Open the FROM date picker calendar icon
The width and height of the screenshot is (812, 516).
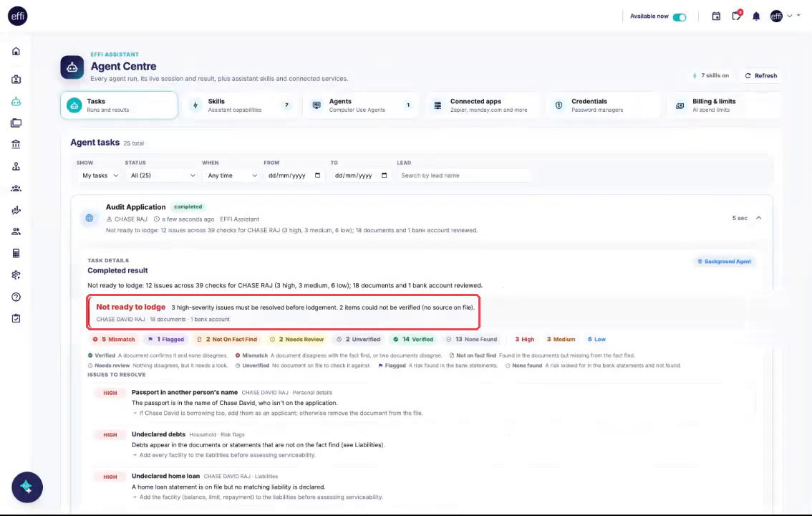(317, 176)
